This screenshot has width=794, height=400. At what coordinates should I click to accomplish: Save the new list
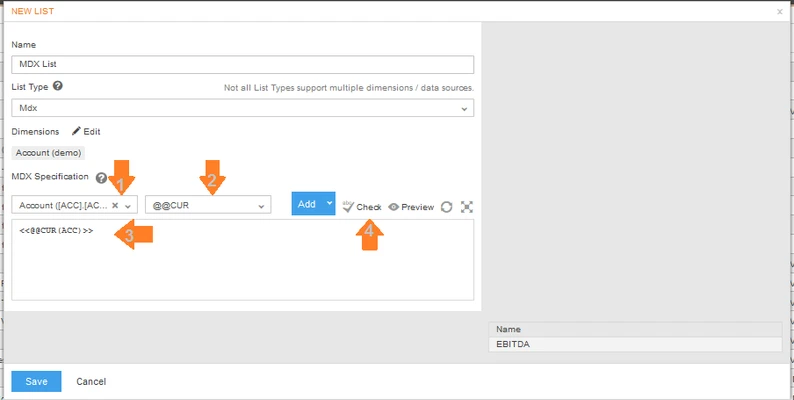tap(36, 381)
